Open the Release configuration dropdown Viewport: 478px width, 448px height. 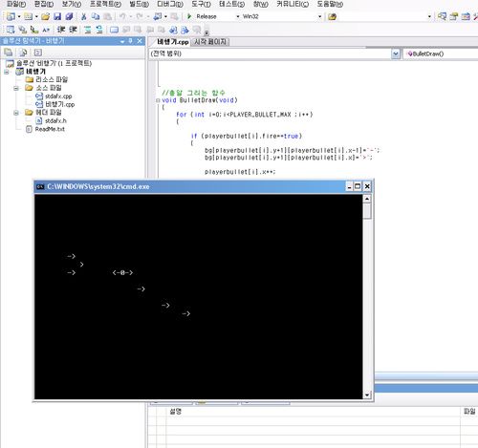(238, 16)
